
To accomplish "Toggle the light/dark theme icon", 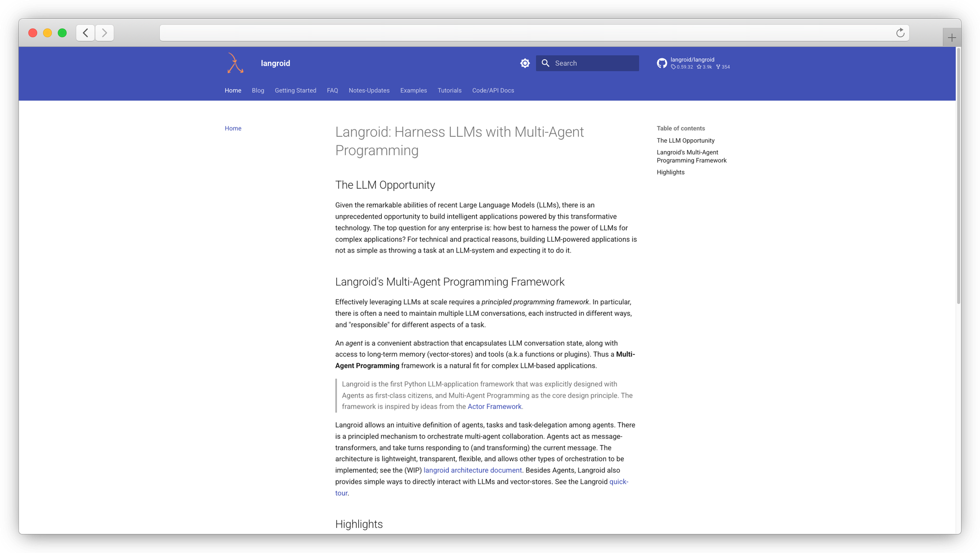I will click(x=525, y=63).
